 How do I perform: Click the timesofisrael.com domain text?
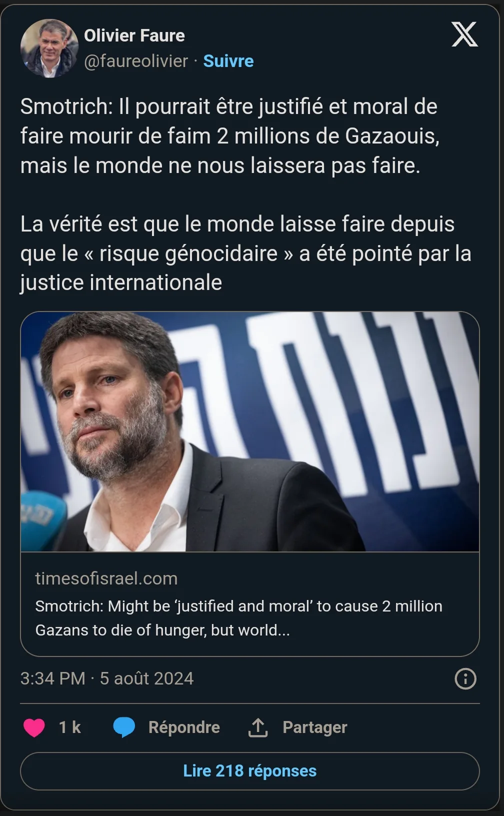106,578
